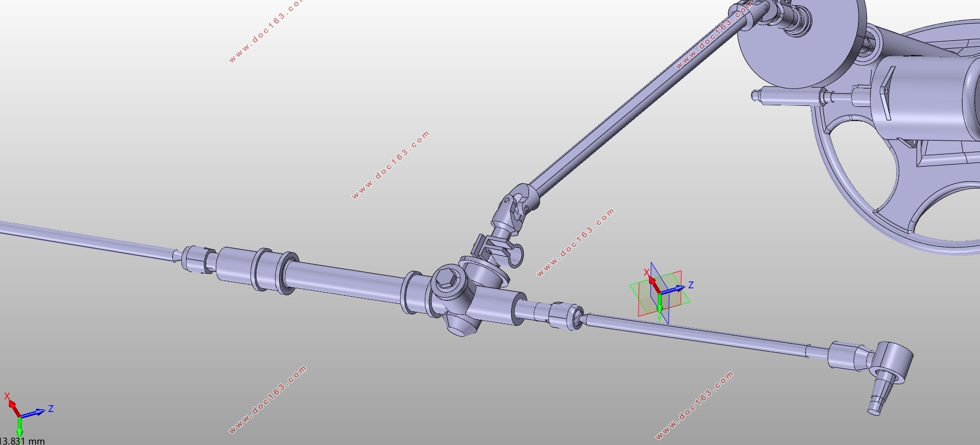Click the 13.831 mm scale readout
Image resolution: width=980 pixels, height=445 pixels.
coord(23,441)
